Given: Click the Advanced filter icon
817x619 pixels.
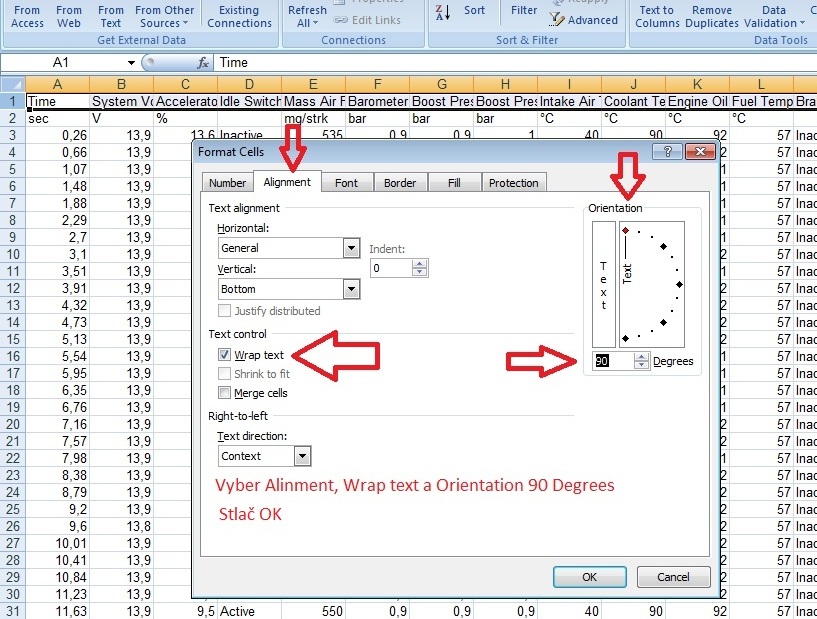Looking at the screenshot, I should pos(585,20).
